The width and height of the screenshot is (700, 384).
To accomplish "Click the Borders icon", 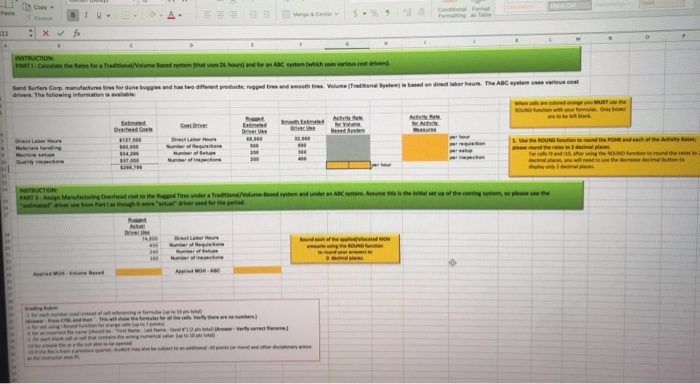I will [x=126, y=15].
